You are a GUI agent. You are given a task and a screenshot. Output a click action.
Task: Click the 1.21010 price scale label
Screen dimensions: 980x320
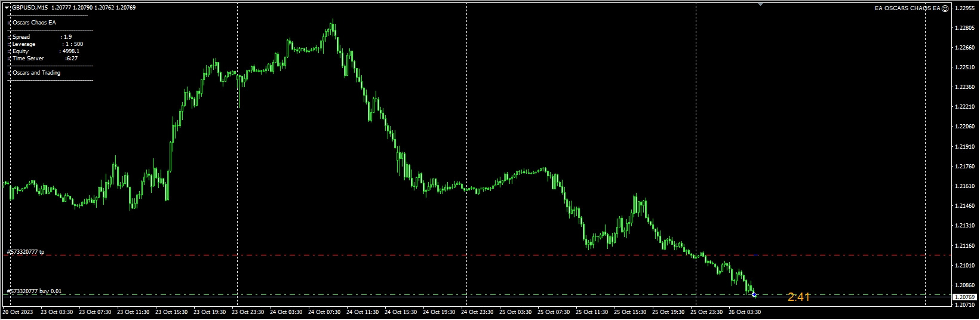pyautogui.click(x=965, y=265)
